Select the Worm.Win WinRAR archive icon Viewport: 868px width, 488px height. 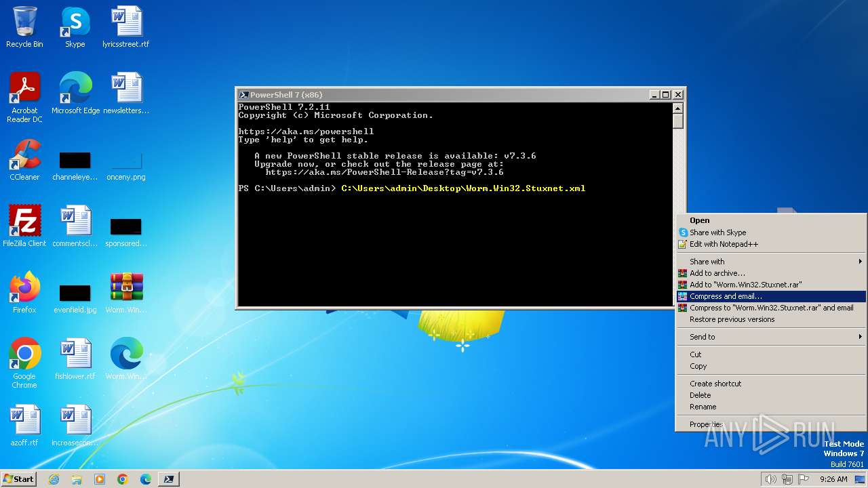[126, 293]
